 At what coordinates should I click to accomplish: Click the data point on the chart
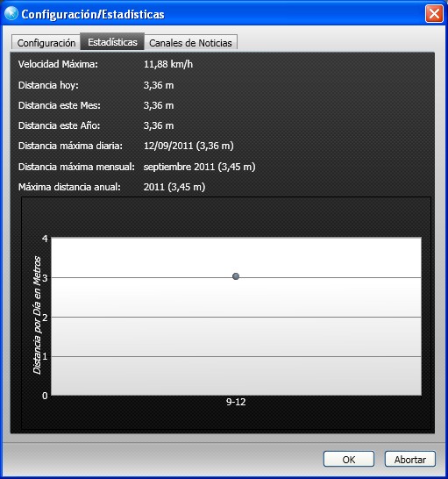coord(236,276)
